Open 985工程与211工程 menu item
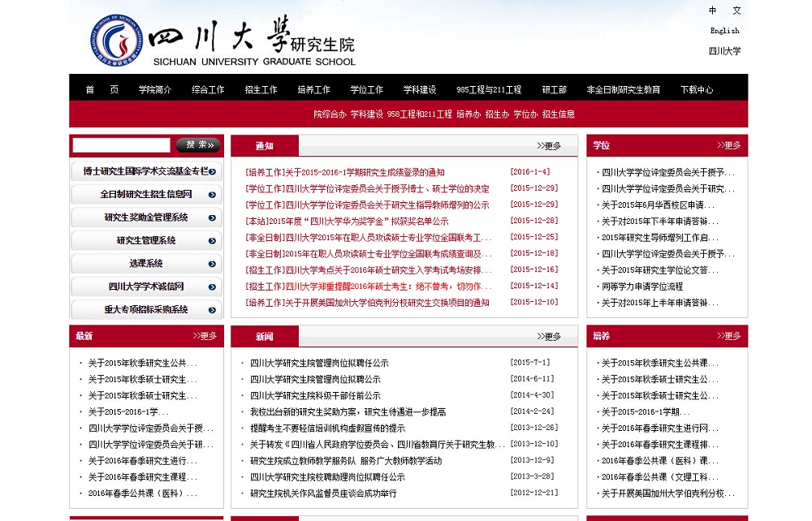Image resolution: width=812 pixels, height=521 pixels. pos(489,89)
